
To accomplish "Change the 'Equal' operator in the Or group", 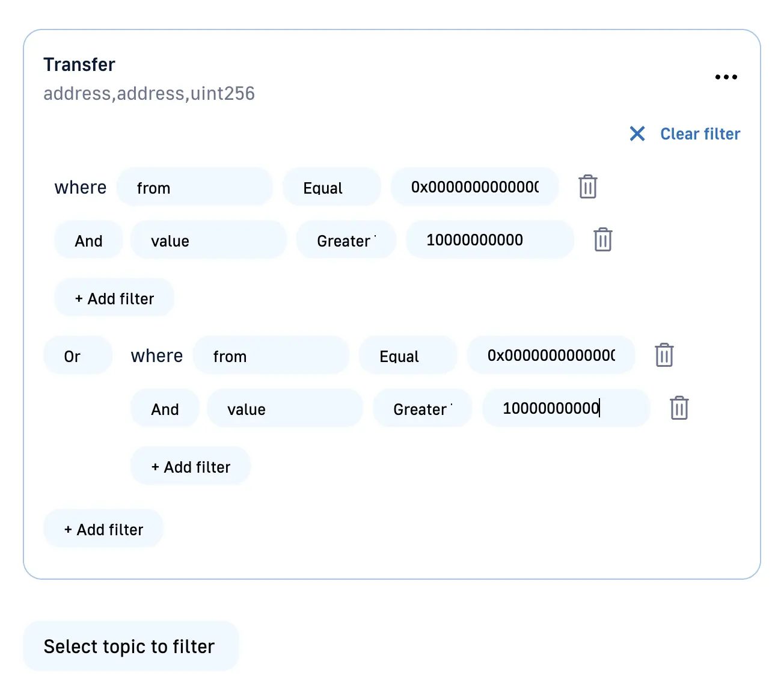I will (408, 356).
